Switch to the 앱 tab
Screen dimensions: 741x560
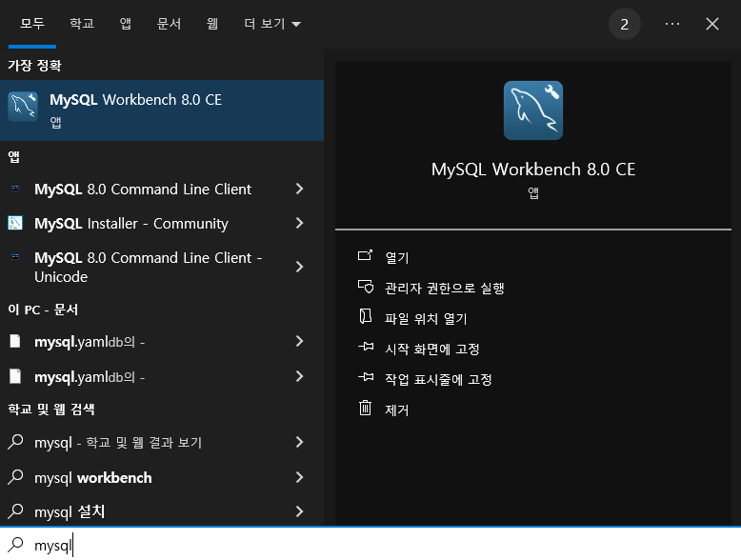(125, 24)
